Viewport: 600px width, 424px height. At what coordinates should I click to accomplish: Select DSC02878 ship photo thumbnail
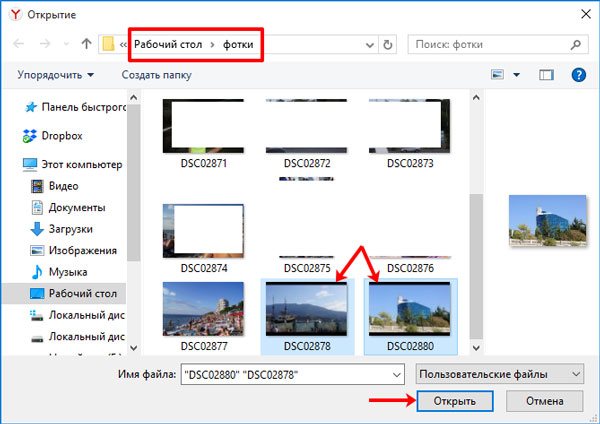coord(307,309)
